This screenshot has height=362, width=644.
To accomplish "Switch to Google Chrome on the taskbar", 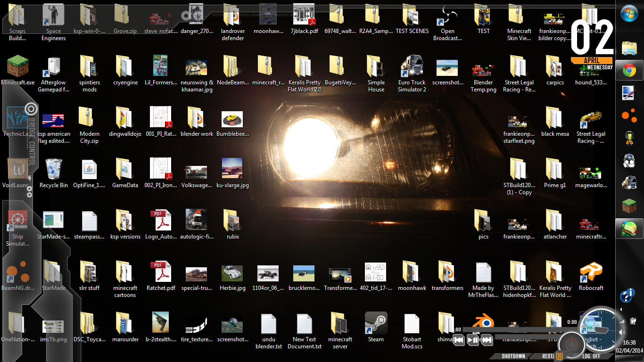I will coord(629,71).
